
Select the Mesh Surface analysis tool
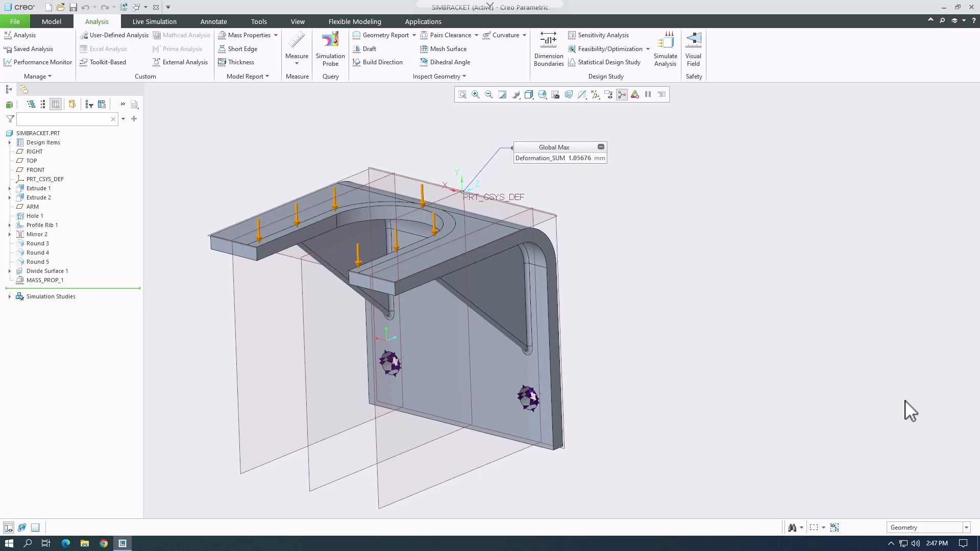[x=443, y=49]
